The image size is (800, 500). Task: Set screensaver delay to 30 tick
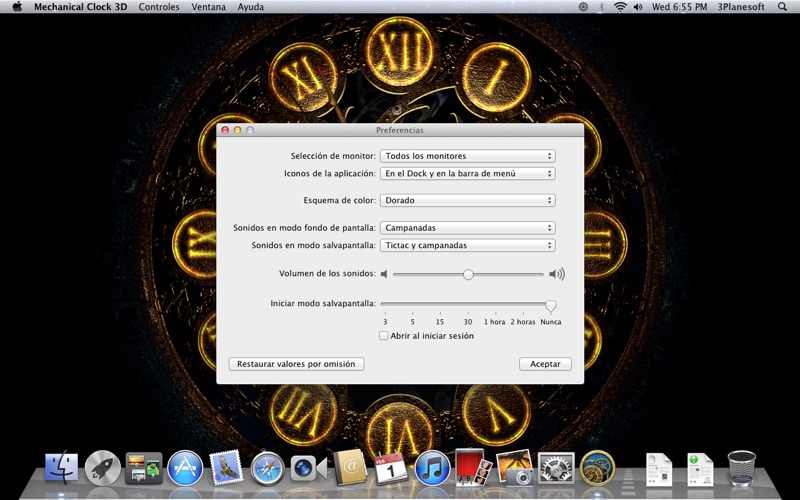468,322
